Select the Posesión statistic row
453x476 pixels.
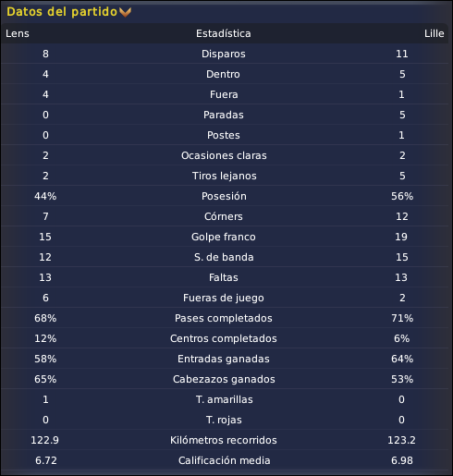click(225, 196)
